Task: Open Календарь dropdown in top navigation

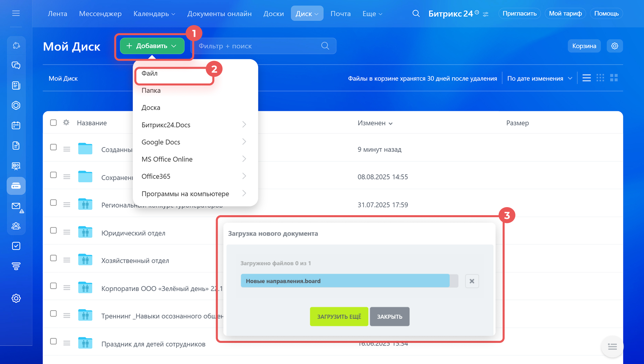Action: [x=154, y=14]
